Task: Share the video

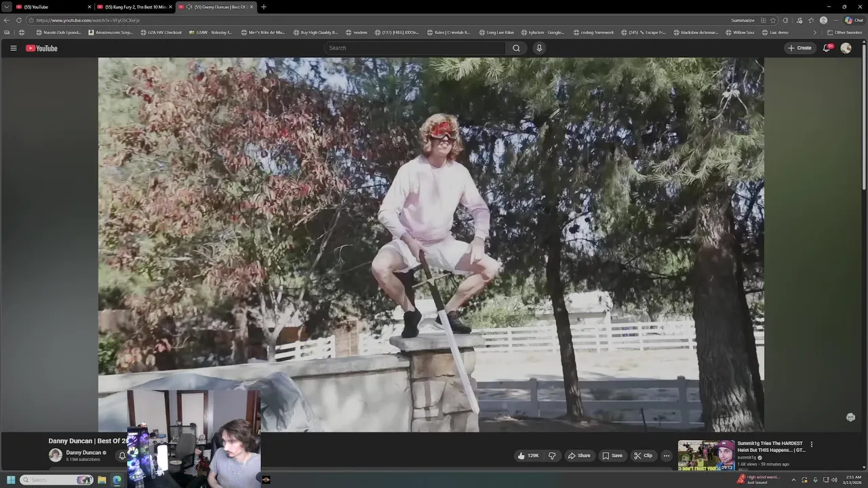Action: [579, 455]
